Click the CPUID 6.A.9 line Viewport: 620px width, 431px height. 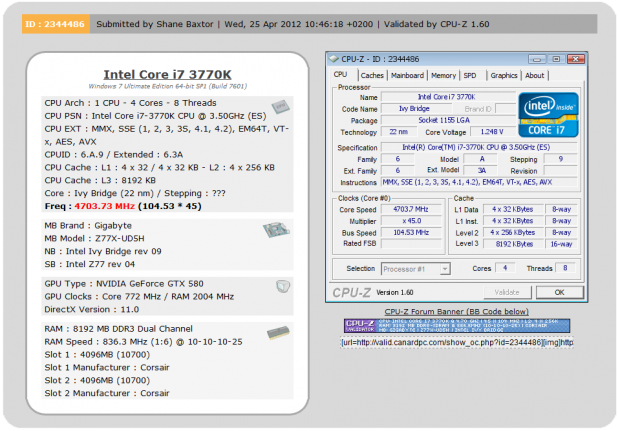pyautogui.click(x=113, y=155)
